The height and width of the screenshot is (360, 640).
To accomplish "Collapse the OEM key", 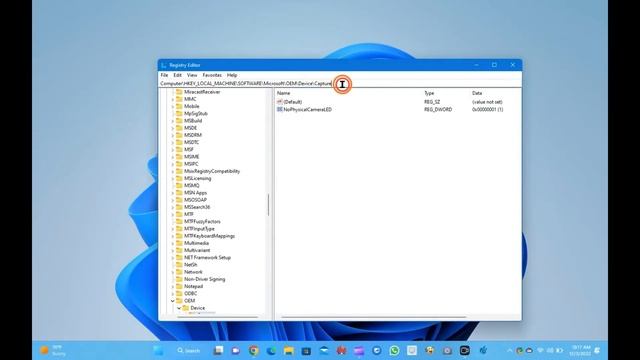I will [x=173, y=301].
